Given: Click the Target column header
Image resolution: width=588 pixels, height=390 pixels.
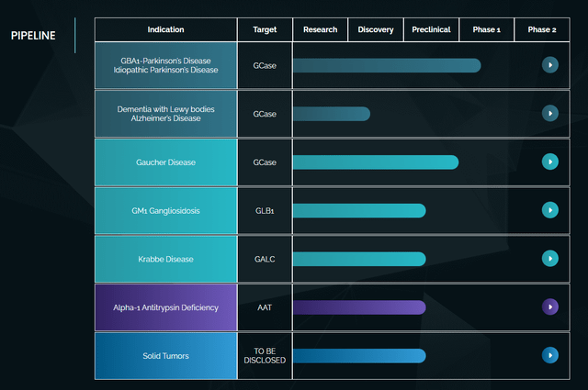Looking at the screenshot, I should (265, 29).
